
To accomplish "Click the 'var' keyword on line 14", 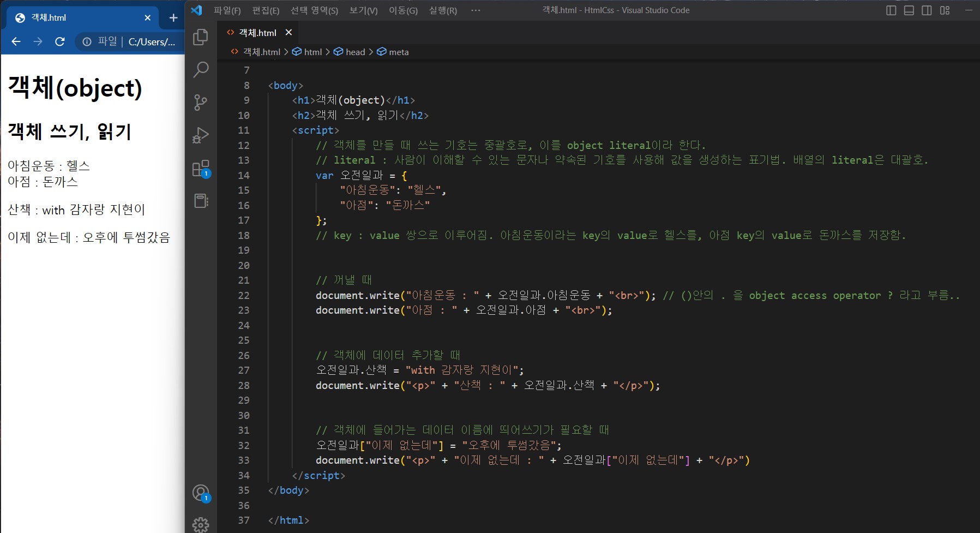I will click(324, 175).
